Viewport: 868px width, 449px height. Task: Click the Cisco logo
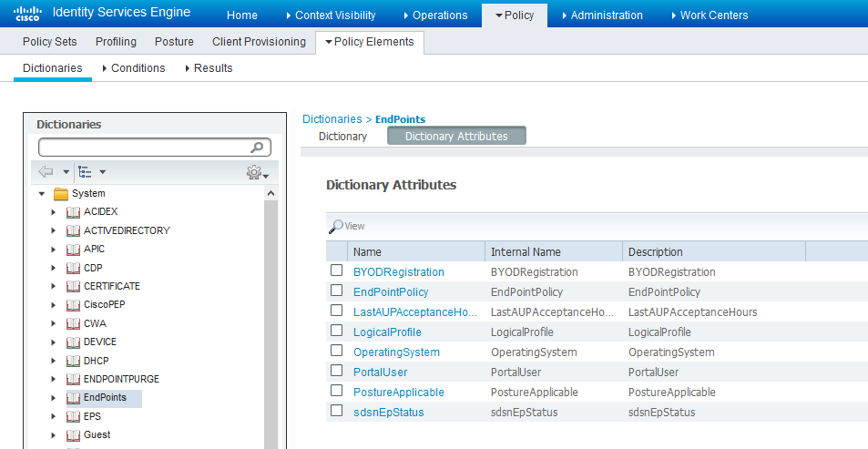[27, 14]
